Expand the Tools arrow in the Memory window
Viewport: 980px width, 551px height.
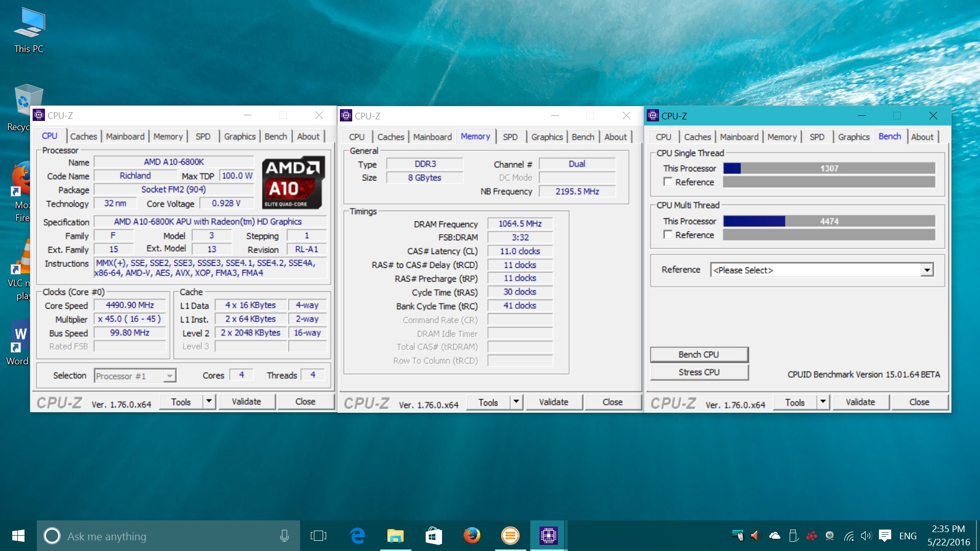(x=516, y=402)
